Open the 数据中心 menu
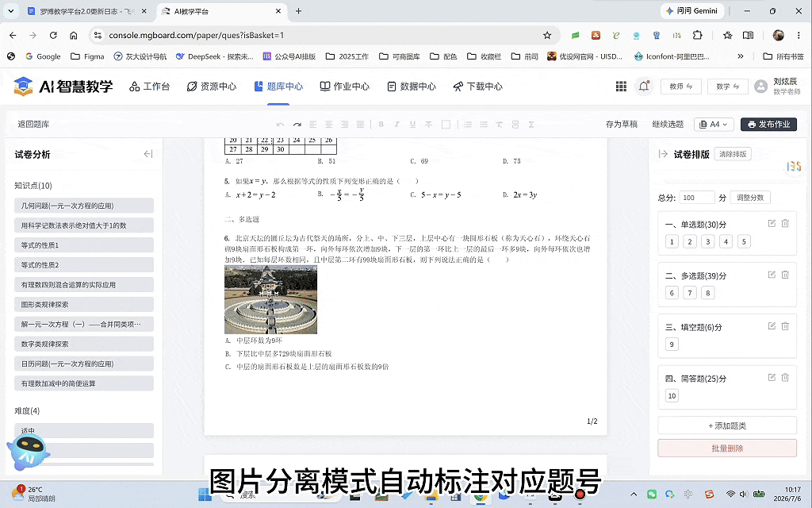Image resolution: width=812 pixels, height=508 pixels. click(x=412, y=87)
